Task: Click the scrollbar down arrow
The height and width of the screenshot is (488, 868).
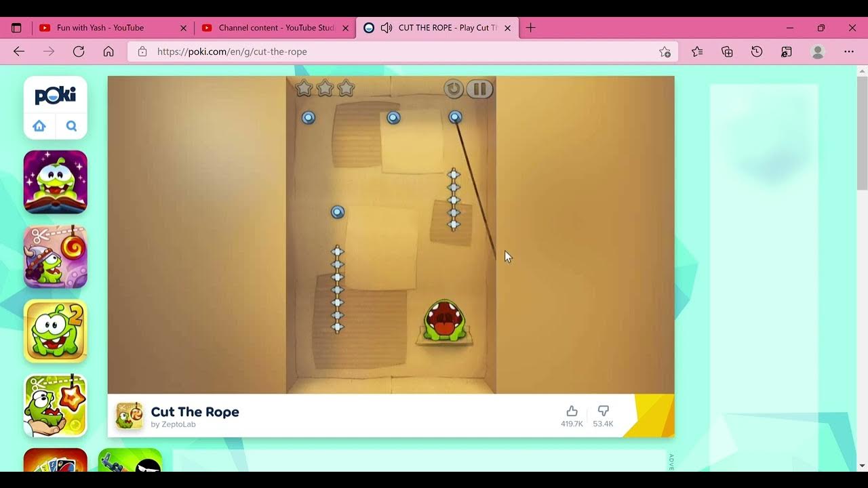Action: click(862, 466)
